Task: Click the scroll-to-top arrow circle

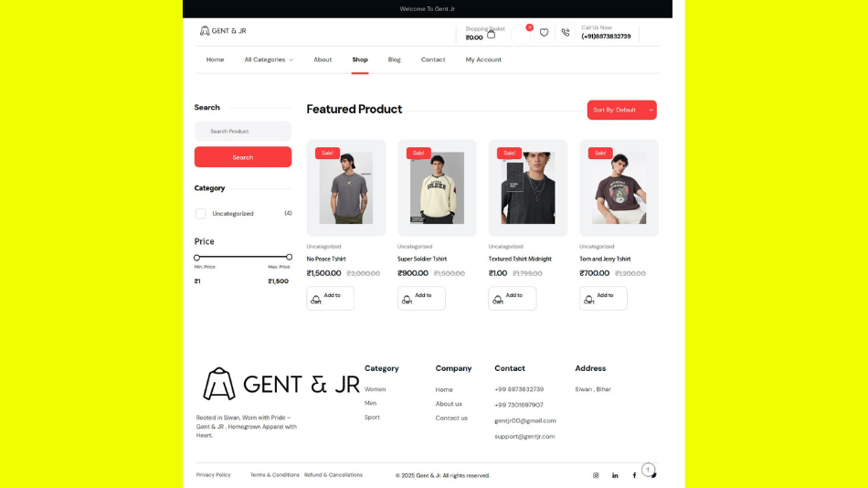Action: [x=648, y=470]
